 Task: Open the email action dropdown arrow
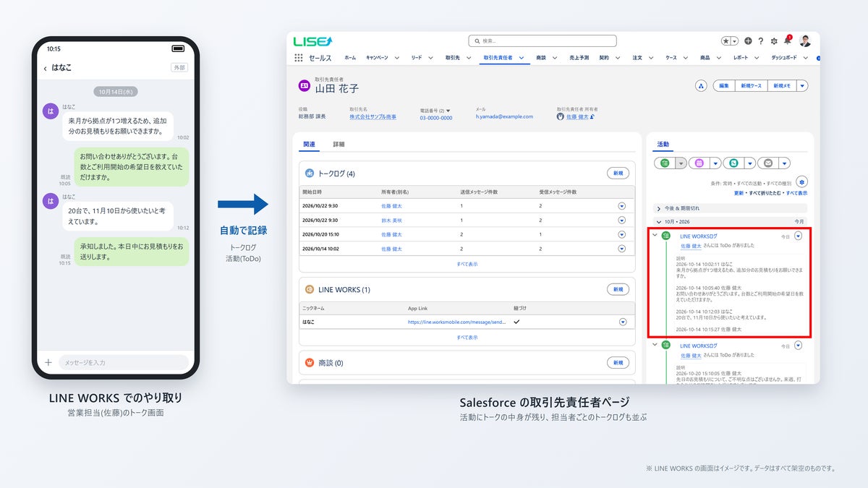[x=785, y=163]
